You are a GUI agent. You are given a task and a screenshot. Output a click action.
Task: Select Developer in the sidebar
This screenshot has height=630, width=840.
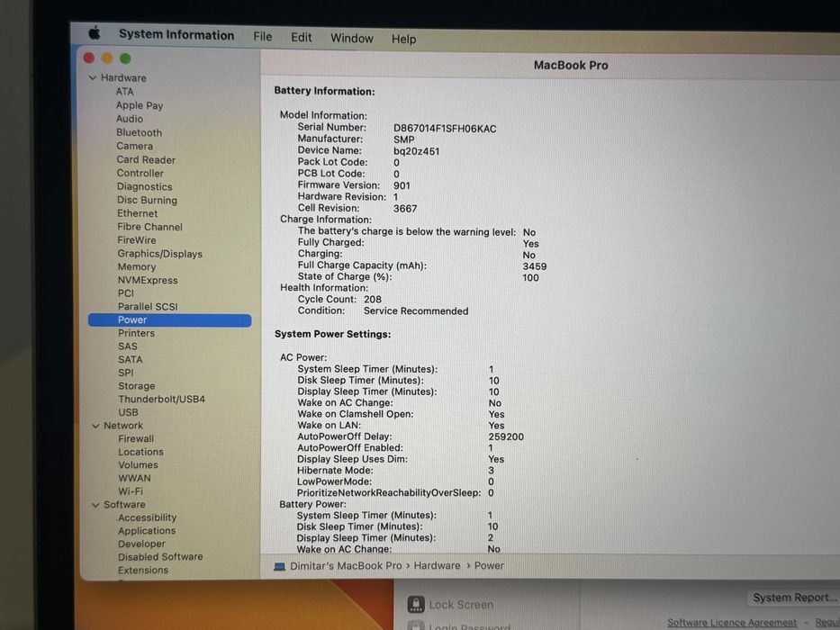point(141,544)
